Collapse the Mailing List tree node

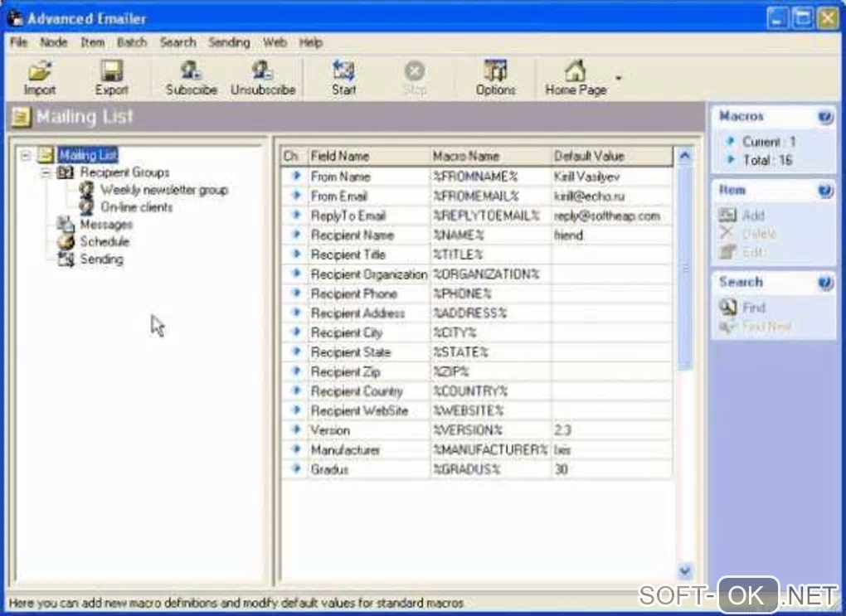tap(26, 155)
